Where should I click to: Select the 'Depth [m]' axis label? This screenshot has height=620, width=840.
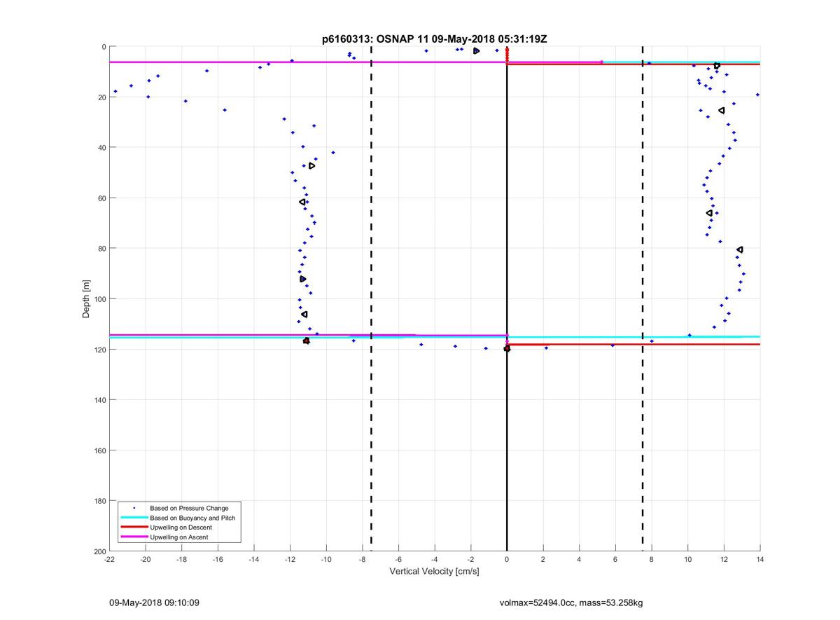[x=87, y=299]
